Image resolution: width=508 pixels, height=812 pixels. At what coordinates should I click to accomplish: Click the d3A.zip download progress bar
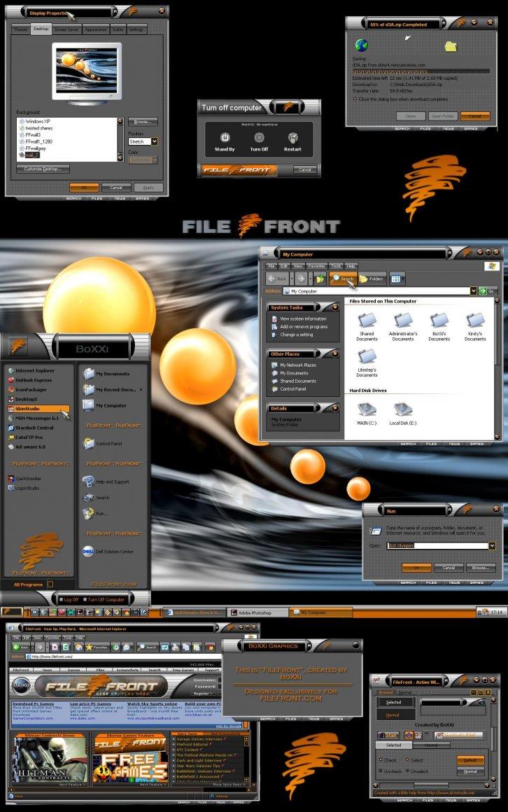[421, 71]
